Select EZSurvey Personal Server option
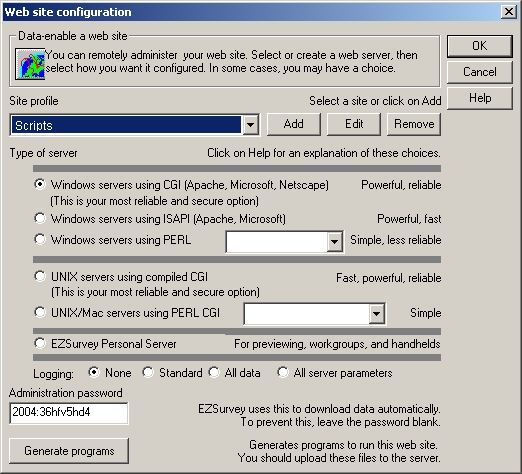Viewport: 522px width, 474px height. (x=40, y=343)
